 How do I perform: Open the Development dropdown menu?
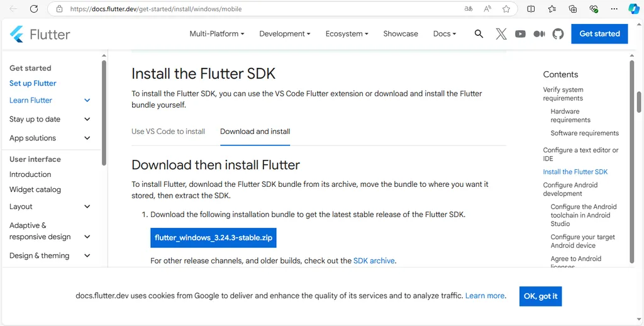[x=285, y=34]
